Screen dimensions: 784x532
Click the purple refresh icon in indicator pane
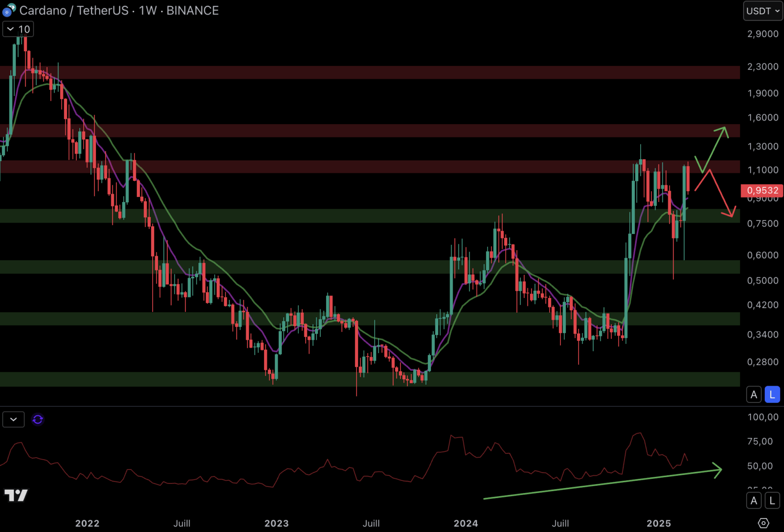(x=37, y=420)
